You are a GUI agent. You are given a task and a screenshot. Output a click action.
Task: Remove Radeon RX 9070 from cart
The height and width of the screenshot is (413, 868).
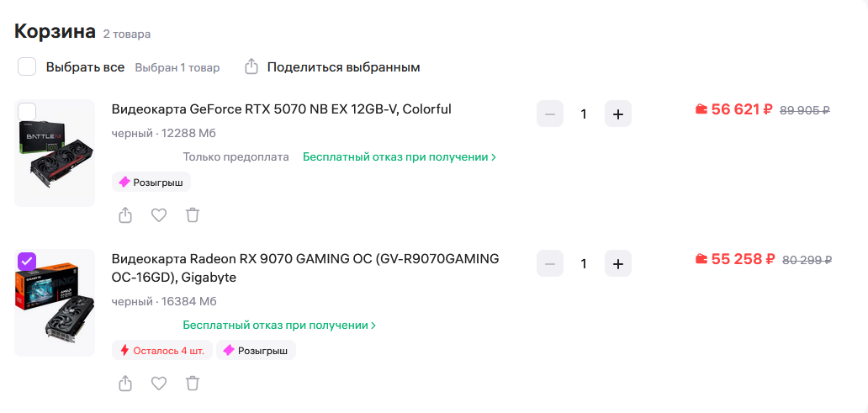(193, 384)
